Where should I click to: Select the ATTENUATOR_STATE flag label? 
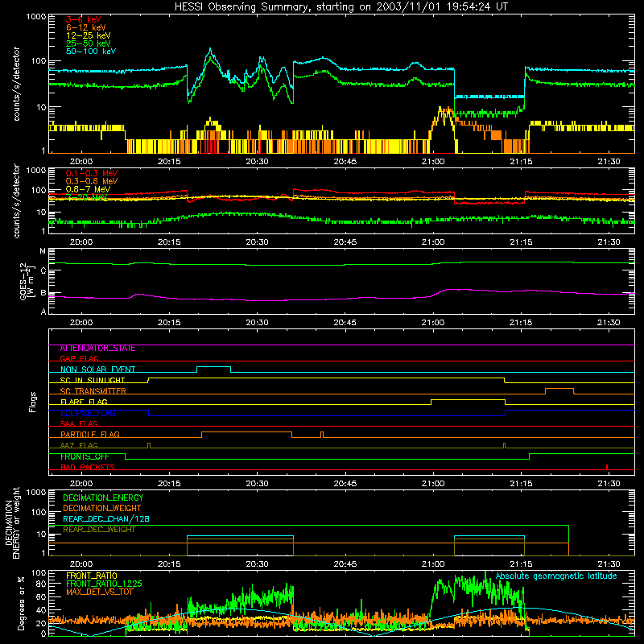coord(97,349)
